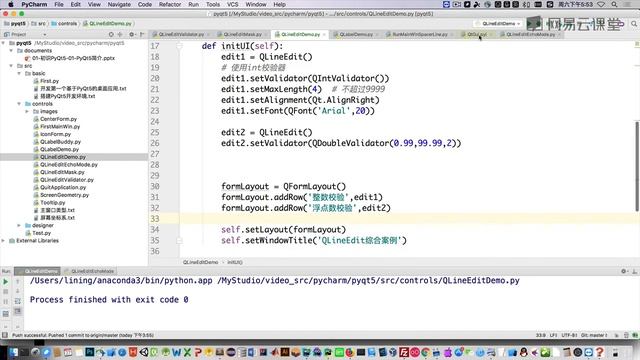The height and width of the screenshot is (360, 640).
Task: Click empty code line 33 in editor
Action: (x=408, y=219)
